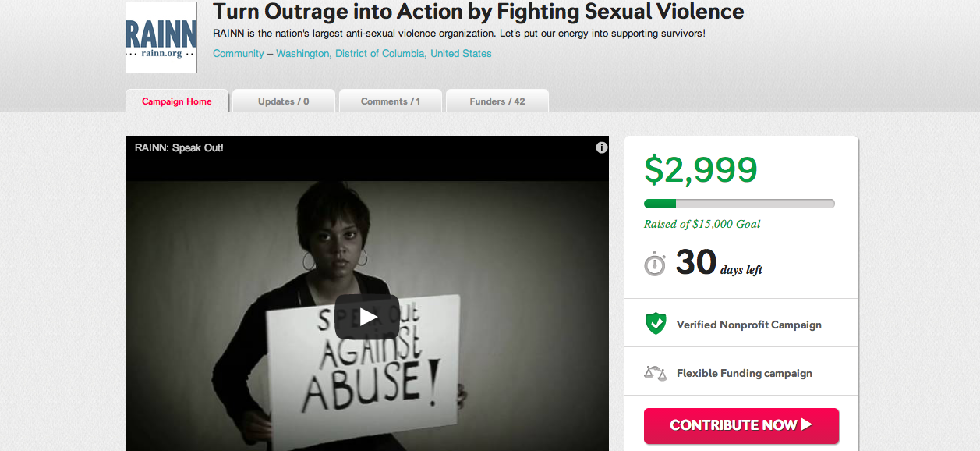Switch to the Campaign Home tab
Screen dimensions: 980x451
[177, 101]
